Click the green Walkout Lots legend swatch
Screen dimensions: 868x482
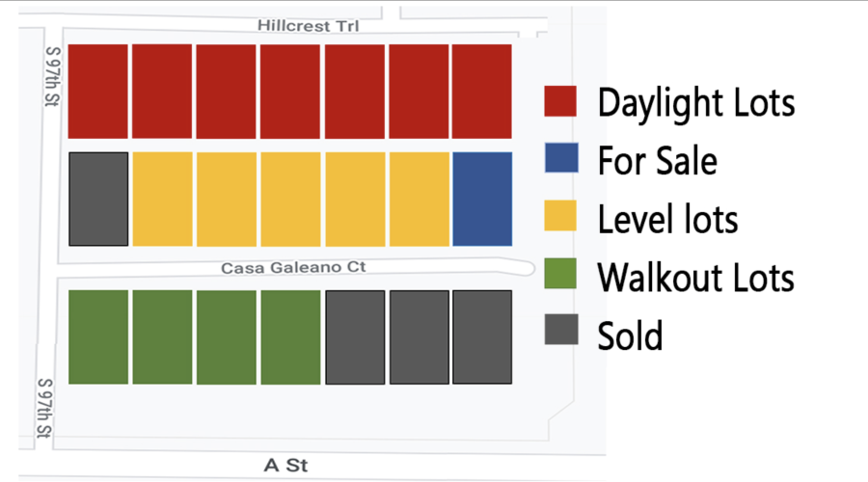point(560,274)
